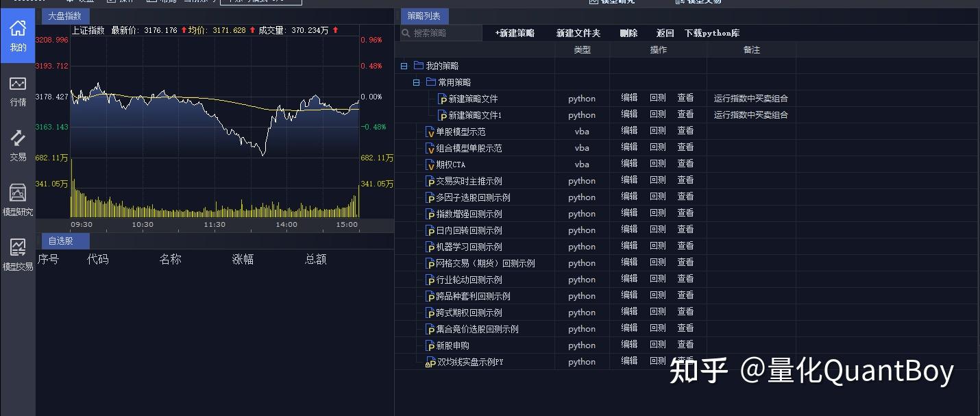Collapse the 常用策略 folder

pos(417,82)
